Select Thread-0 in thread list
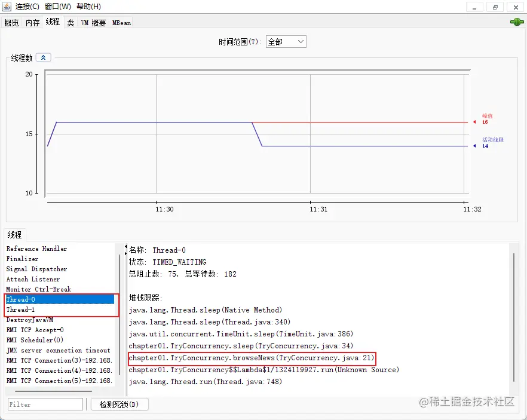Screen dimensions: 527x420 click(60, 299)
